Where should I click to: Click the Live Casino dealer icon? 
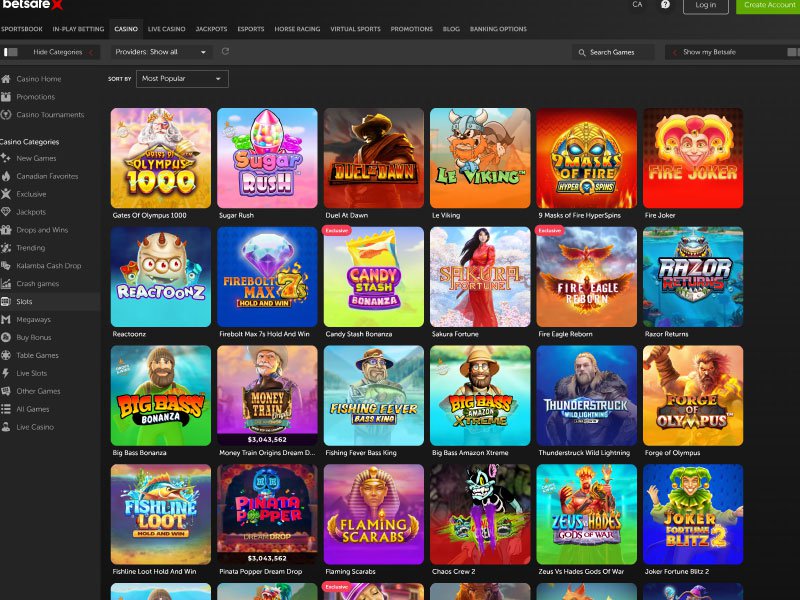pyautogui.click(x=6, y=427)
